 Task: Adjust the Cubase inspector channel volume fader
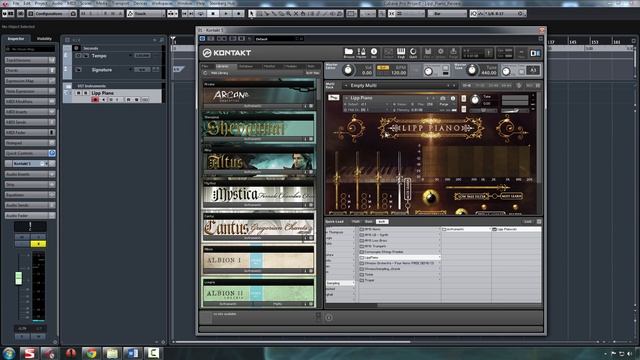19,278
